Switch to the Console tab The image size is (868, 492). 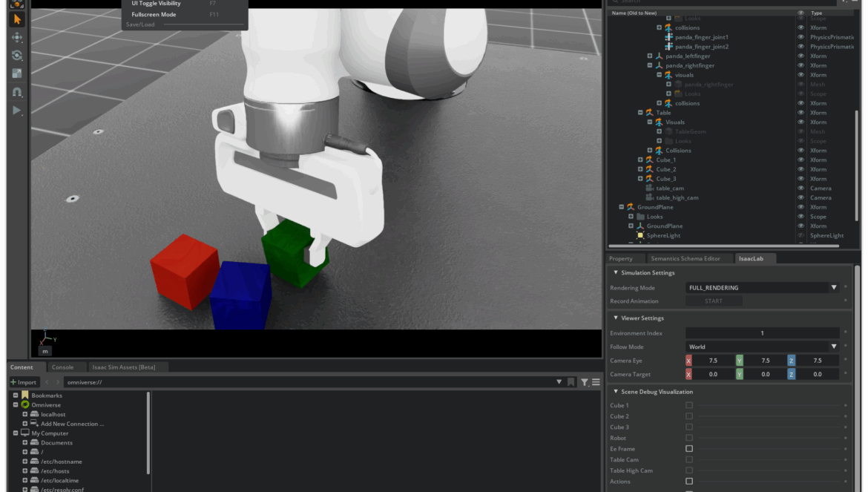click(x=62, y=367)
